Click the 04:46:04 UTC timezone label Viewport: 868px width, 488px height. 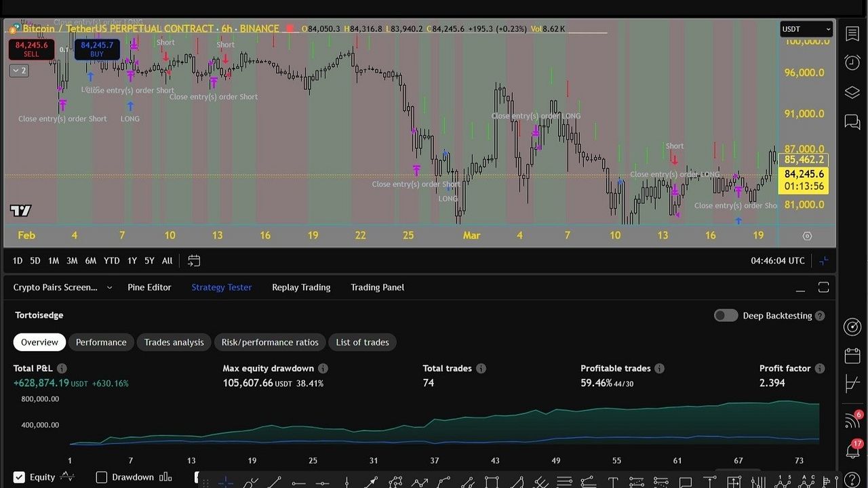(x=778, y=260)
